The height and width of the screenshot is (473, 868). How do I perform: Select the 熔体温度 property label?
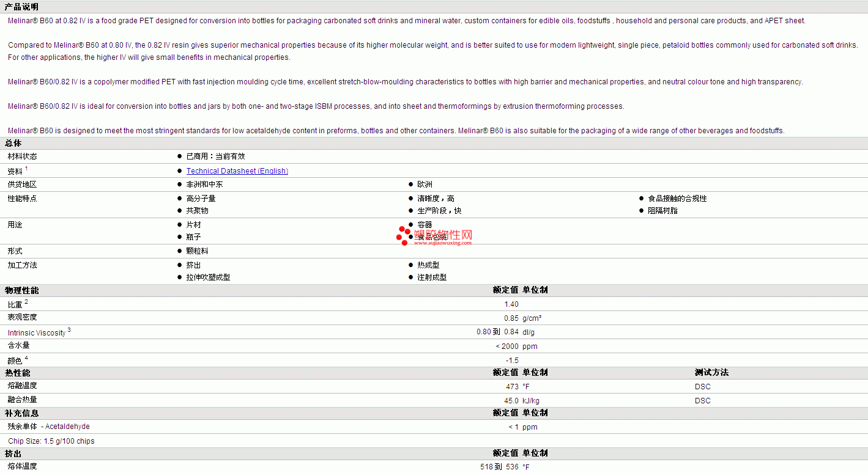22,466
